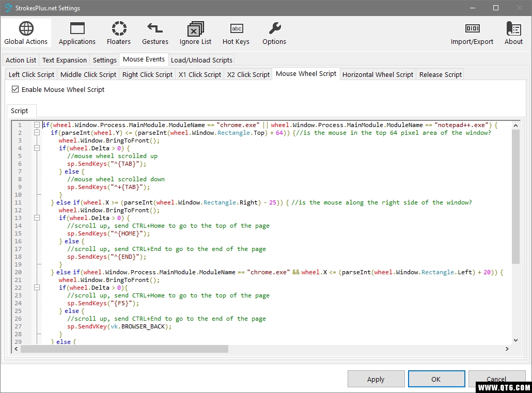The image size is (532, 393).
Task: Select the Mouse Events tab
Action: point(144,59)
